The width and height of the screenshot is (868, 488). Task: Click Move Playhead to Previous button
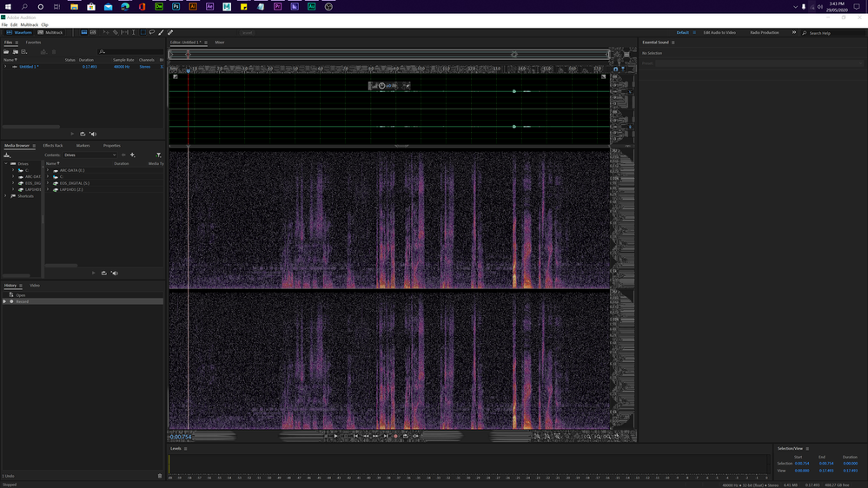click(356, 436)
